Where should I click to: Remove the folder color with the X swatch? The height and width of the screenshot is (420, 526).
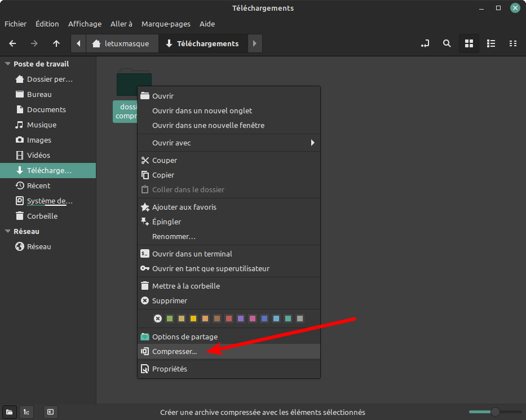pos(158,319)
